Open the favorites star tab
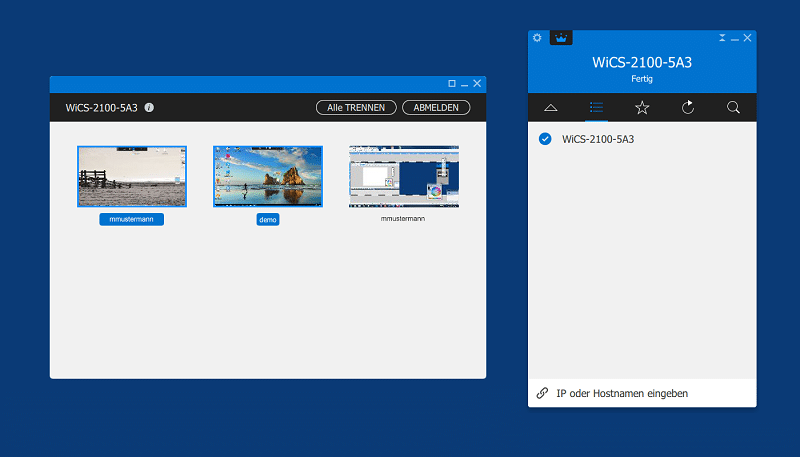 (x=642, y=107)
